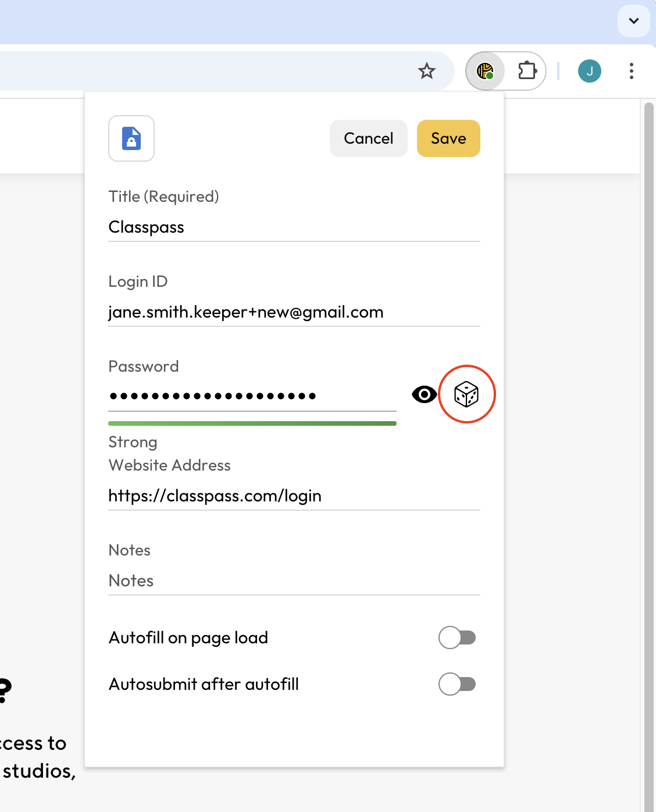The height and width of the screenshot is (812, 656).
Task: Turn on Autosubmit after autofill
Action: point(457,684)
